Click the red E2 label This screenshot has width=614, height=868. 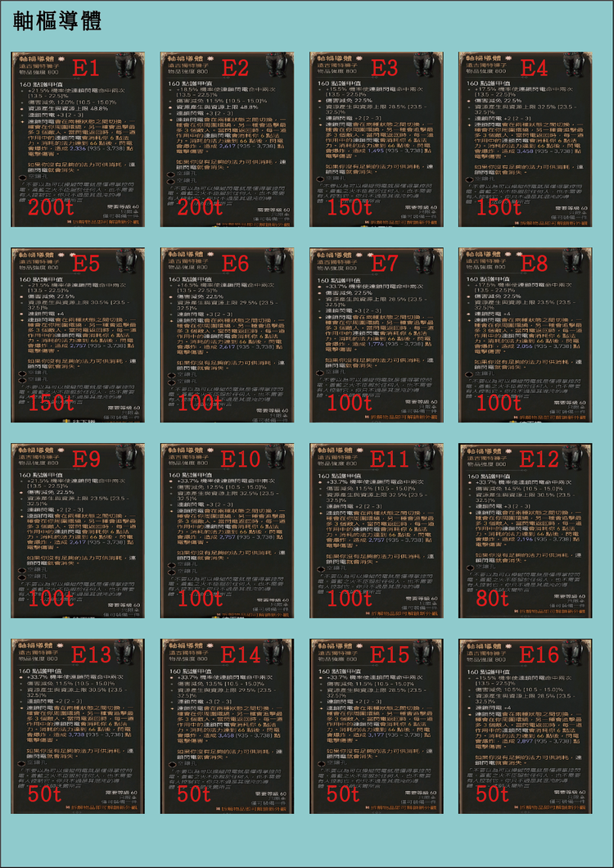(235, 68)
